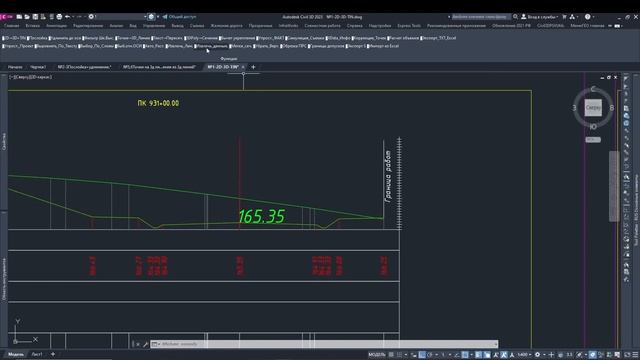Open the МСК coordinate system dropdown under ViewCube

tap(593, 140)
